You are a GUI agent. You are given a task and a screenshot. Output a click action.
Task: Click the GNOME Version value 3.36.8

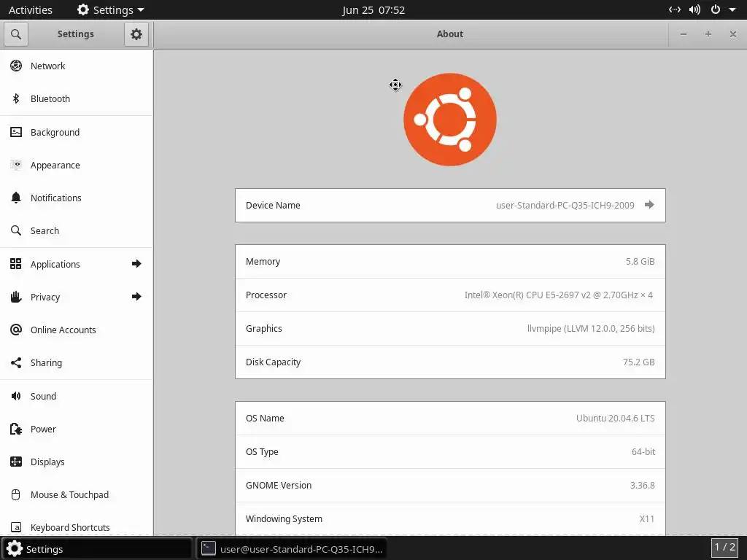[x=642, y=485]
